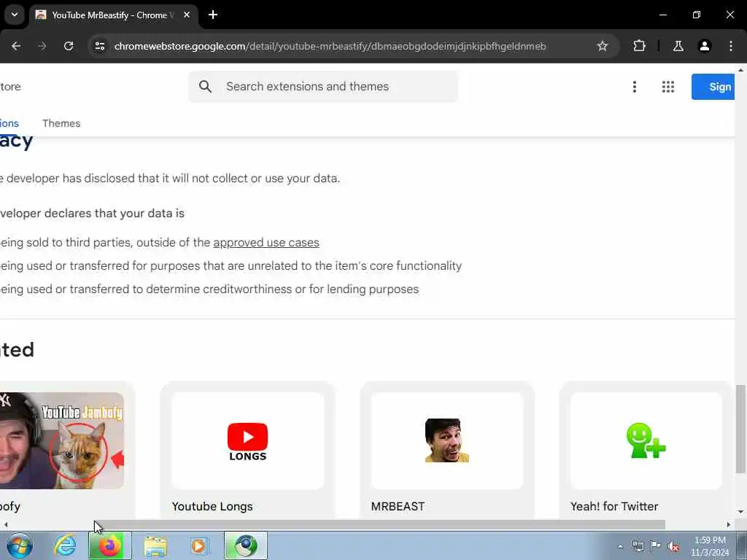Open the clock showing 1:59 PM

[x=710, y=546]
